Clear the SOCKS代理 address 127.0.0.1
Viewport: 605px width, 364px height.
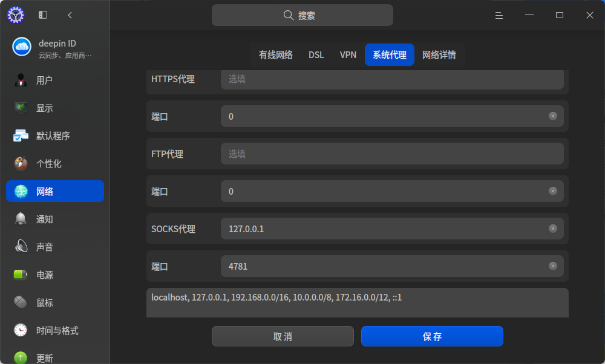[x=553, y=229]
